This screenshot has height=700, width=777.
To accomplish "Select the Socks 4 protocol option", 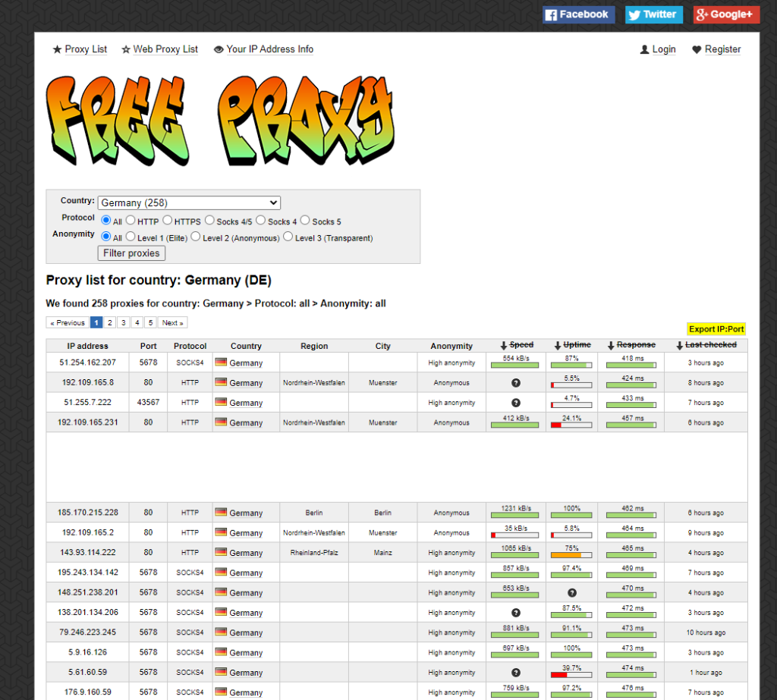I will coord(261,220).
